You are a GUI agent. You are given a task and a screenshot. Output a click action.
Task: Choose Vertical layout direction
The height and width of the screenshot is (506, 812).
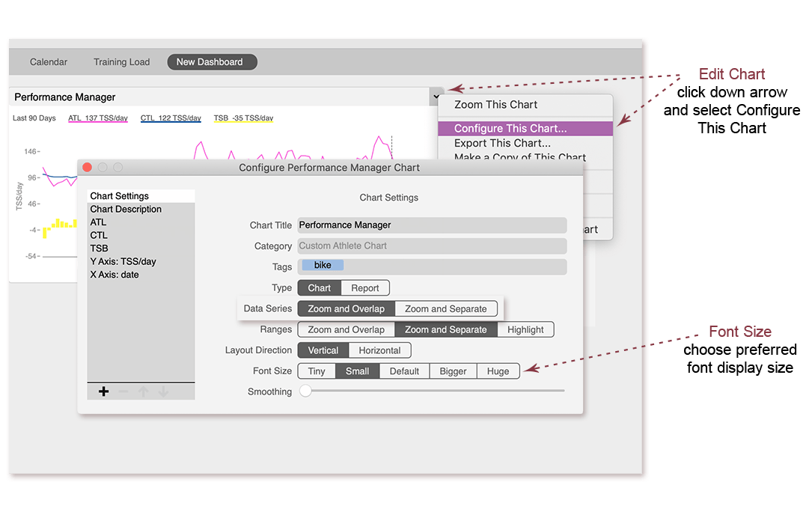coord(323,350)
